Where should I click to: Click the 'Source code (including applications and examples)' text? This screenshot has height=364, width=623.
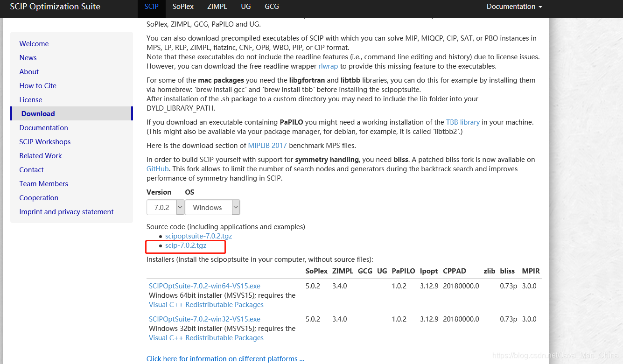coord(226,227)
